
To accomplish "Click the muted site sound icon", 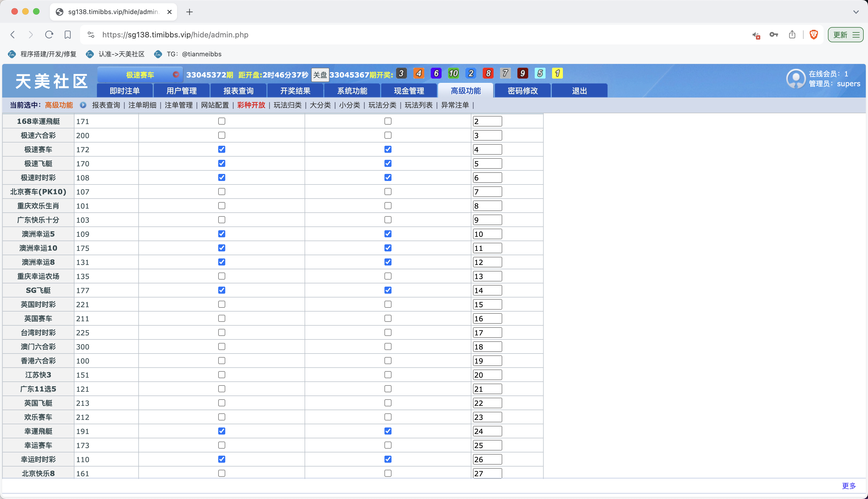I will click(x=756, y=35).
